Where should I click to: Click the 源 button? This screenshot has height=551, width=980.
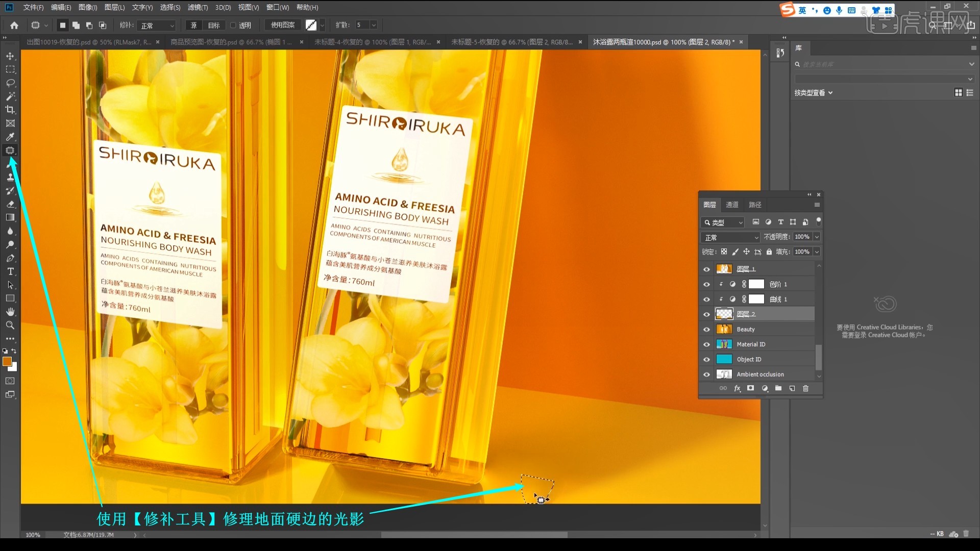(193, 25)
